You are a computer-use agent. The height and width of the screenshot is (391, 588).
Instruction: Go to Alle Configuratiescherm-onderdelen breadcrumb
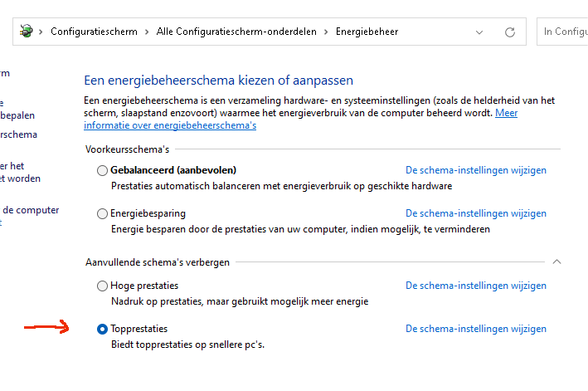point(236,32)
